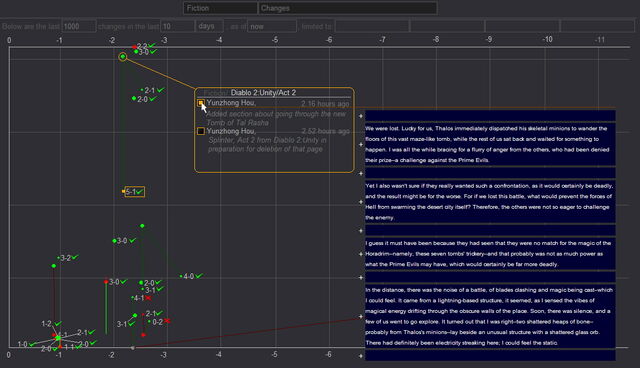The height and width of the screenshot is (368, 640).
Task: Open the days unit selector
Action: [210, 27]
